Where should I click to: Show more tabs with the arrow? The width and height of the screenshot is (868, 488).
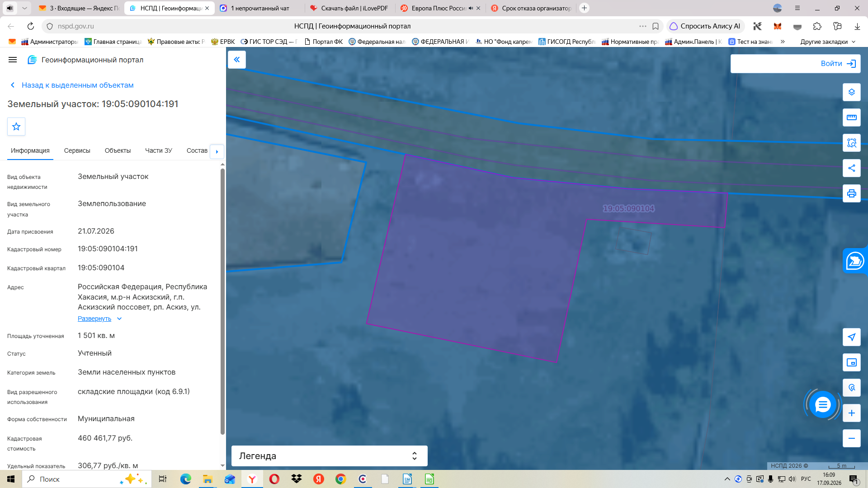tap(217, 151)
